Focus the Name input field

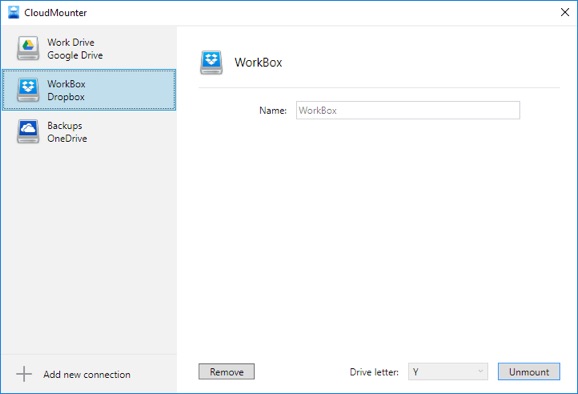408,110
